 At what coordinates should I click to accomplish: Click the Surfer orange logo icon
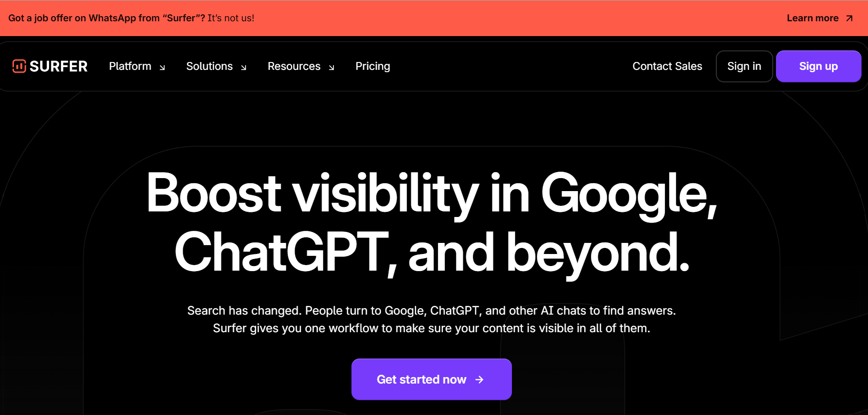tap(19, 66)
